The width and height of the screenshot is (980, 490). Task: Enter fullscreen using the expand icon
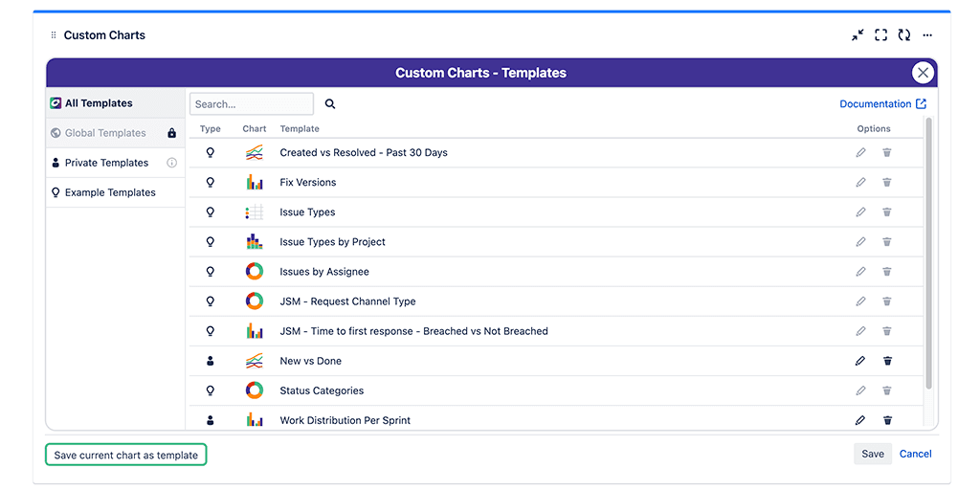880,35
